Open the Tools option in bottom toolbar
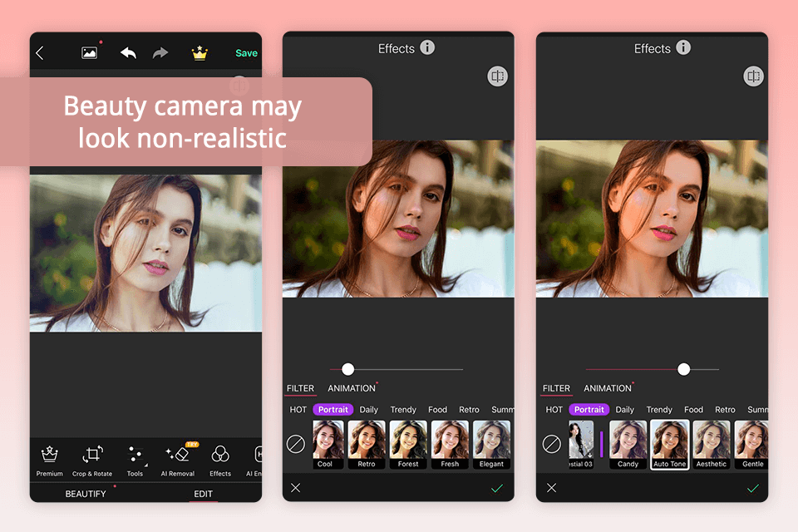The image size is (798, 532). tap(135, 461)
